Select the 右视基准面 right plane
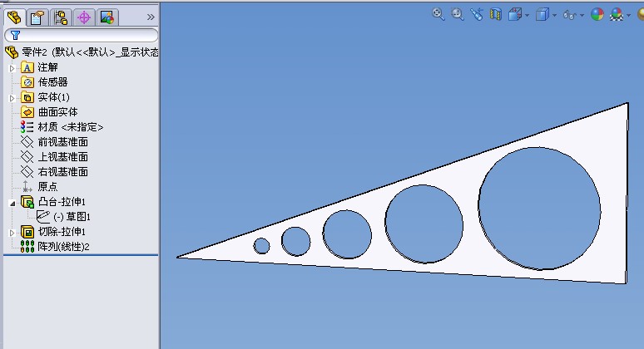The image size is (644, 349). tap(54, 171)
